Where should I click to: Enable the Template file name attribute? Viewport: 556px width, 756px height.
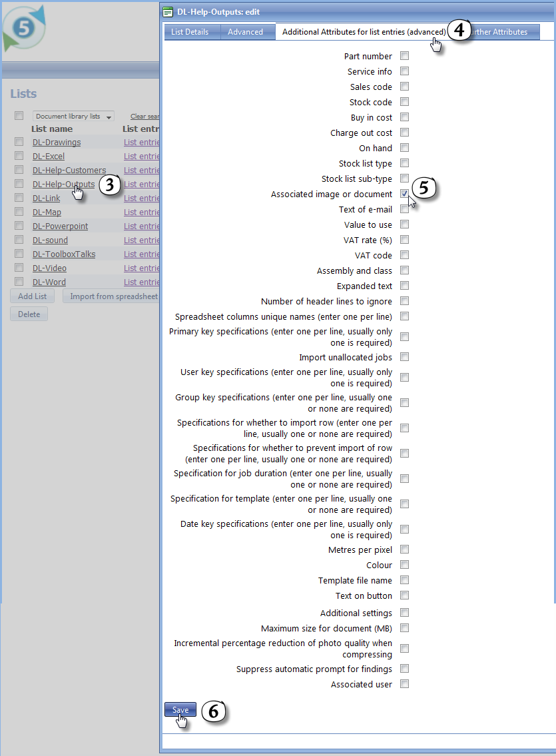tap(405, 580)
